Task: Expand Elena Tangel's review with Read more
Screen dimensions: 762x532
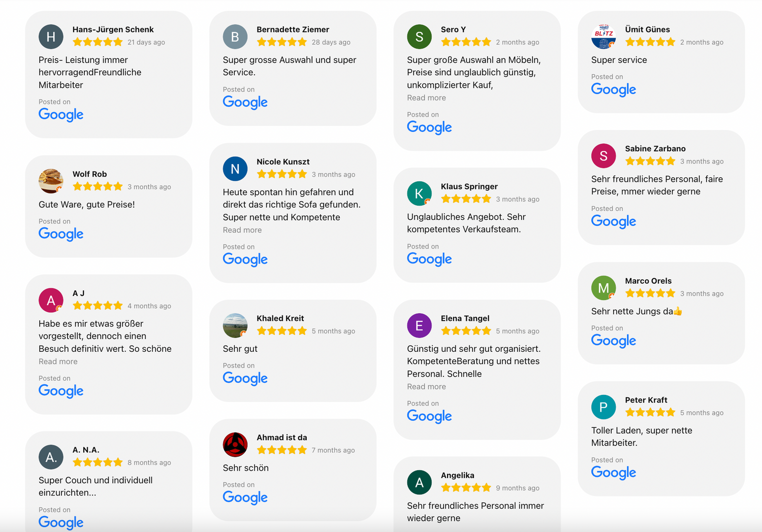Action: click(x=426, y=387)
